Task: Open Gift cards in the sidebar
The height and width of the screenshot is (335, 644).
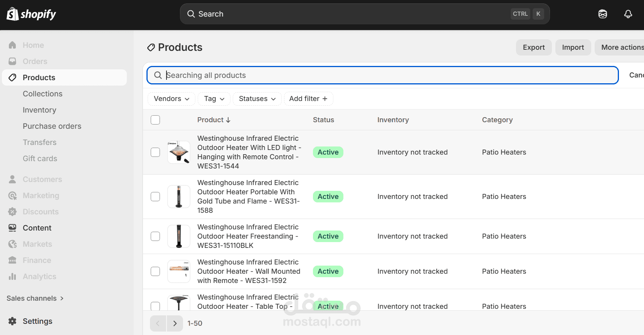Action: (x=40, y=158)
